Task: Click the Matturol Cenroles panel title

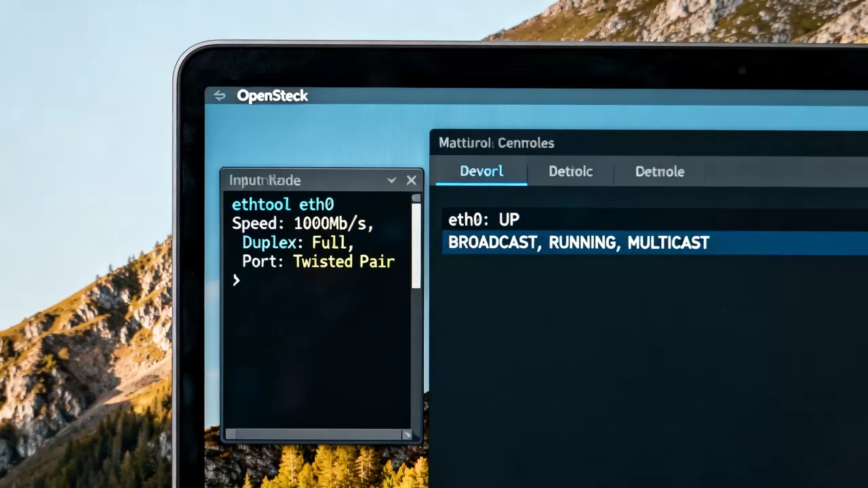Action: click(x=496, y=143)
